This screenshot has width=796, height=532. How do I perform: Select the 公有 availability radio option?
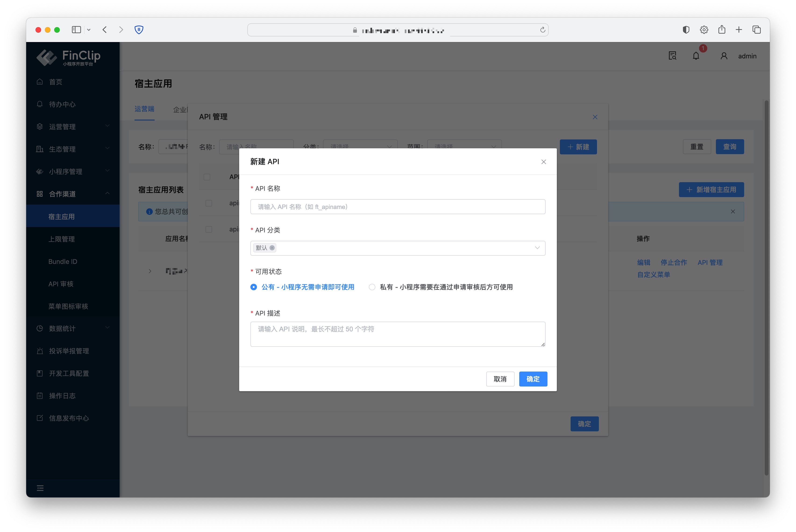pyautogui.click(x=254, y=287)
